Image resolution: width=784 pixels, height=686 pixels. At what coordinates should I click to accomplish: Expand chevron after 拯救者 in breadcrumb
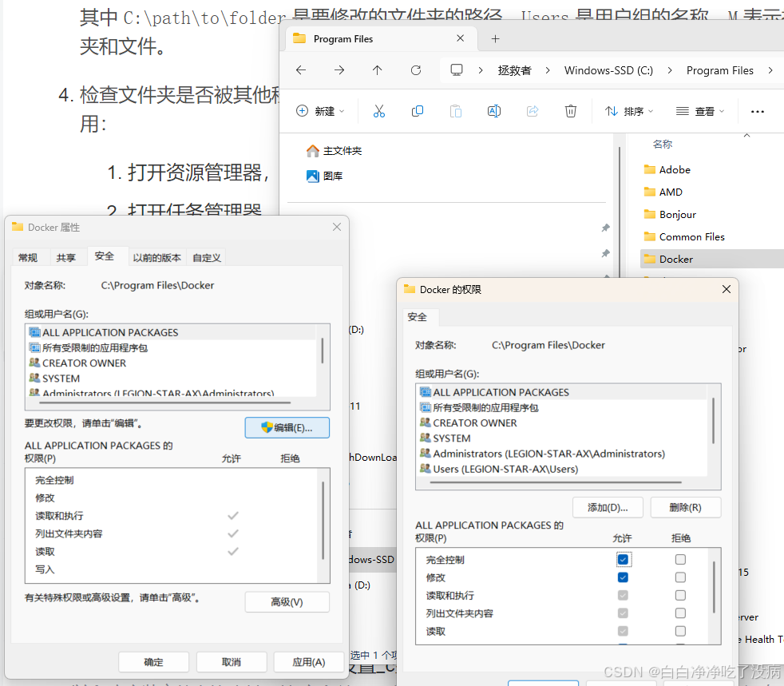coord(548,70)
